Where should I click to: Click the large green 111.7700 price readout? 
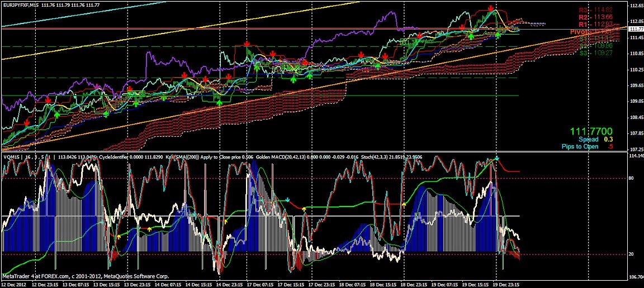point(591,132)
